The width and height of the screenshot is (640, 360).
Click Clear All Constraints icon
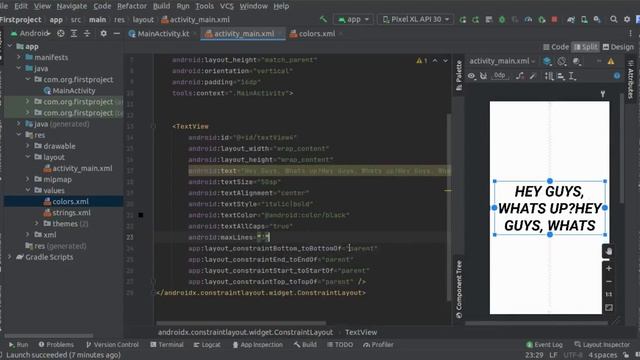(520, 76)
